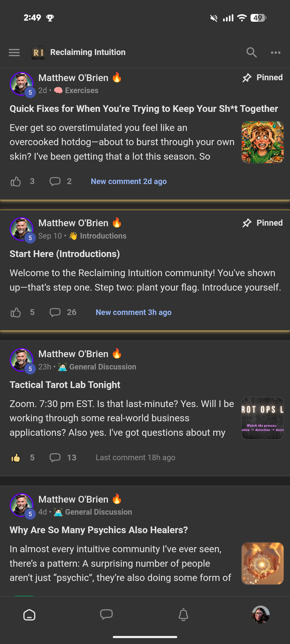Tap the search magnifier icon
290x644 pixels.
coord(251,53)
